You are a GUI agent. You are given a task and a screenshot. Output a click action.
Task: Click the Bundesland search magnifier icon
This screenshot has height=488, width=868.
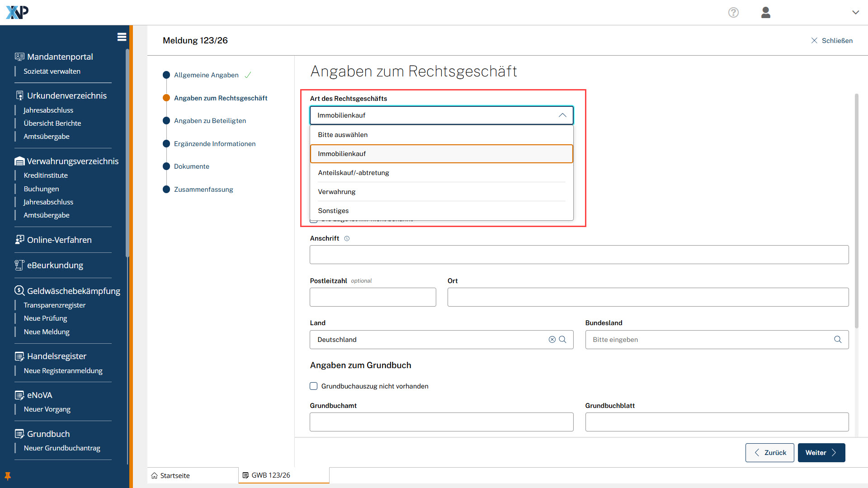click(x=838, y=340)
